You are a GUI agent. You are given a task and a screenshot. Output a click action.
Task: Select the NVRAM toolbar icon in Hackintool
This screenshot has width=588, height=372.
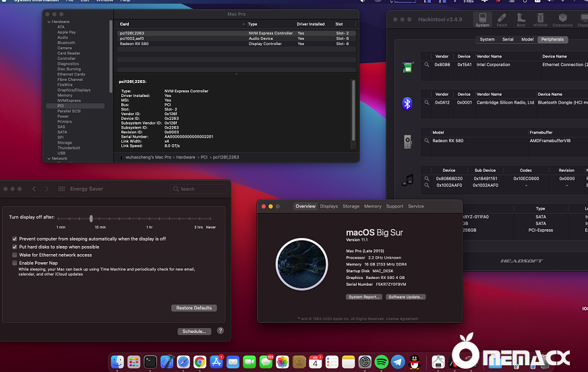[x=541, y=20]
